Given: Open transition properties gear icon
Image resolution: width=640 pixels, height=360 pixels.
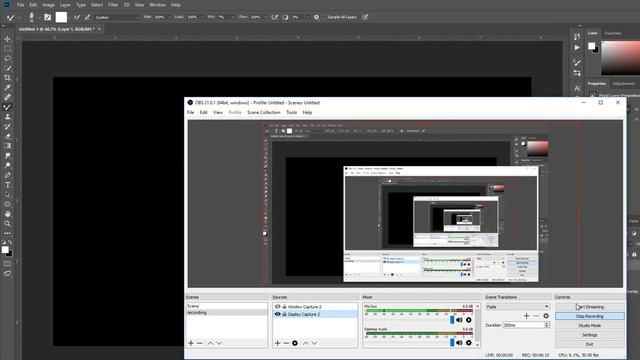Looking at the screenshot, I should (x=546, y=316).
